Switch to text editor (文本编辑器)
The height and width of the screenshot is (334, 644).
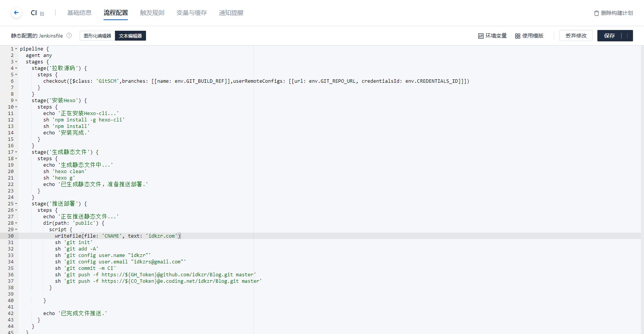point(130,36)
